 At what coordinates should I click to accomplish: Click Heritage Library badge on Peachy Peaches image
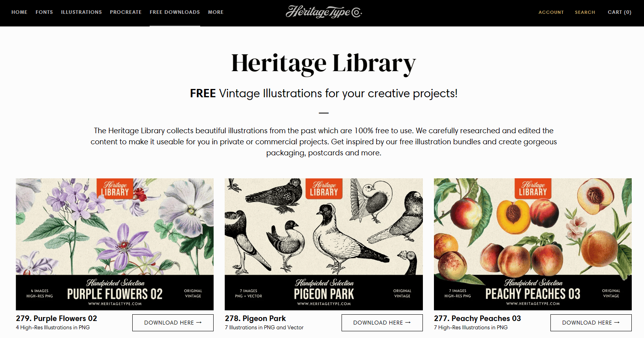533,189
